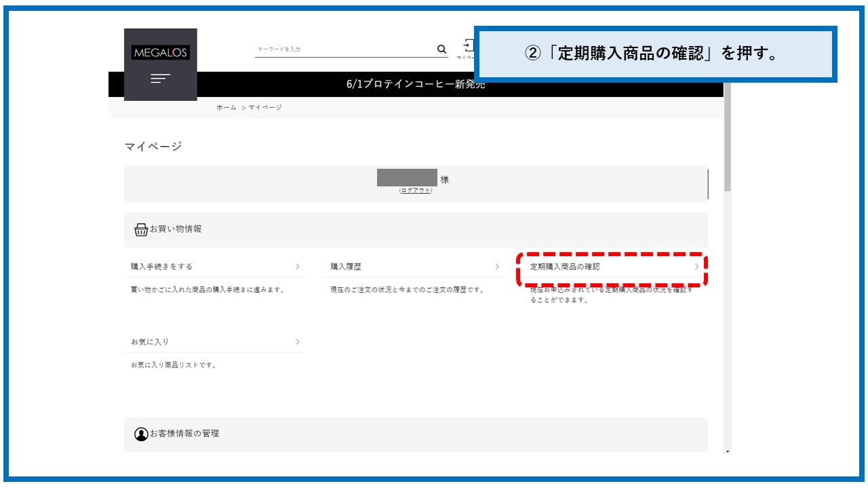Click the 6/1プロテインコーヒー新発売 banner
Image resolution: width=868 pixels, height=488 pixels.
pos(416,85)
